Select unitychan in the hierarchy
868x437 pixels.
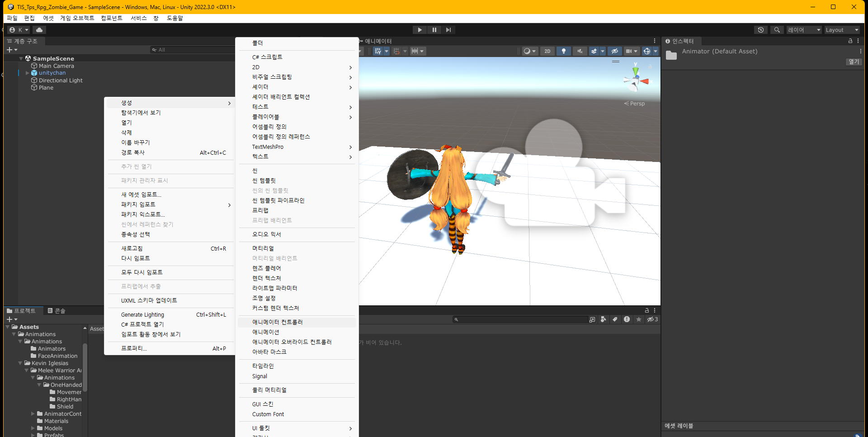click(52, 73)
